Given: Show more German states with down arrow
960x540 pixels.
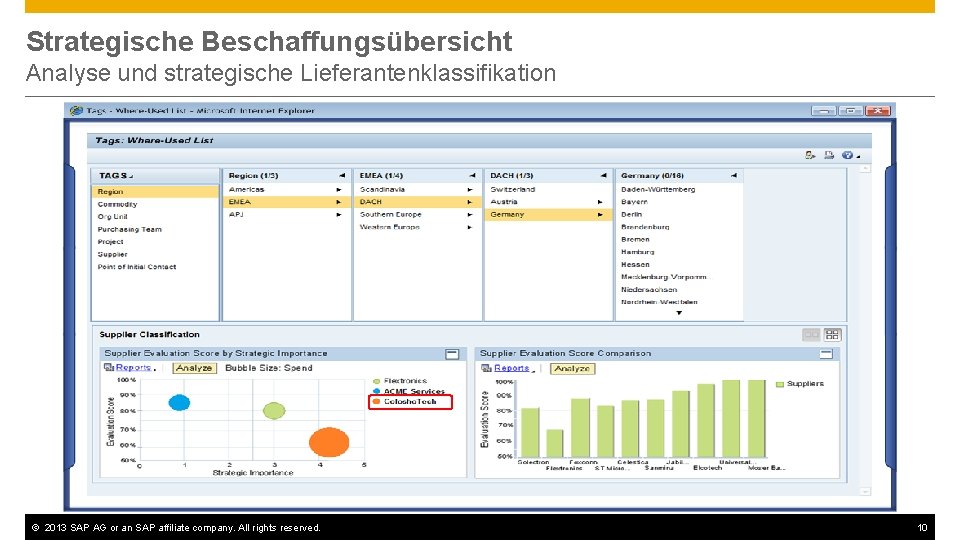Looking at the screenshot, I should [x=679, y=313].
